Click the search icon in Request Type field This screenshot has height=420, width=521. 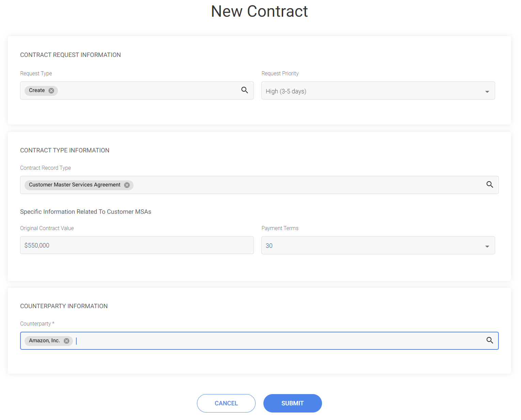[245, 90]
